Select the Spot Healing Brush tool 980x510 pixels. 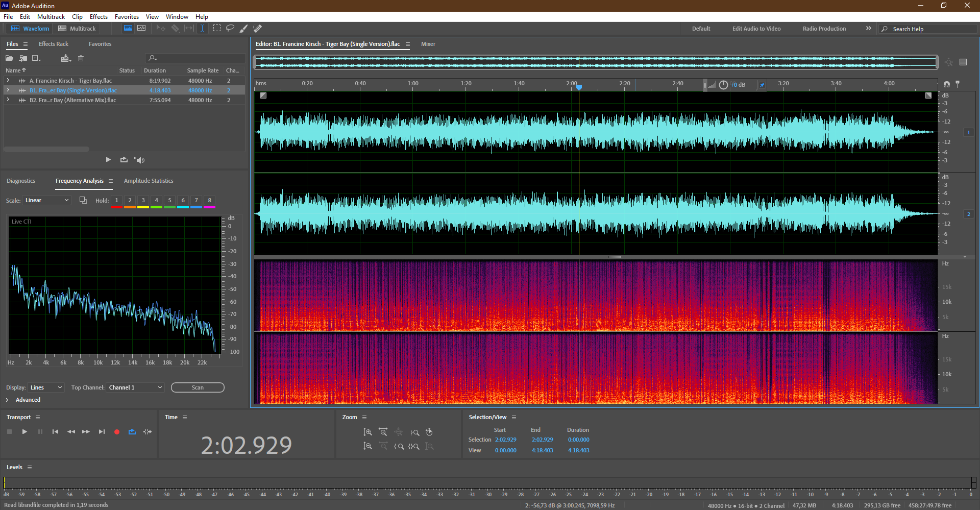[258, 29]
